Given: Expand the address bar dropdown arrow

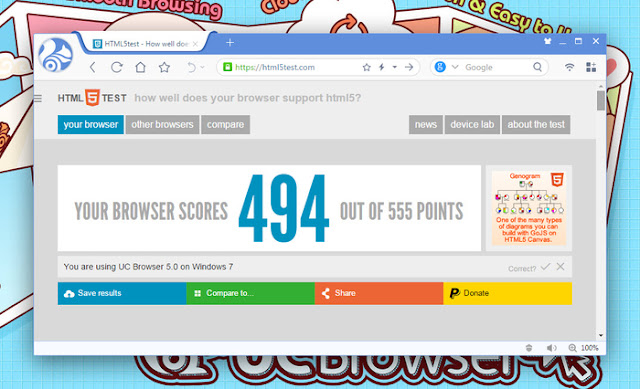Looking at the screenshot, I should tap(395, 67).
